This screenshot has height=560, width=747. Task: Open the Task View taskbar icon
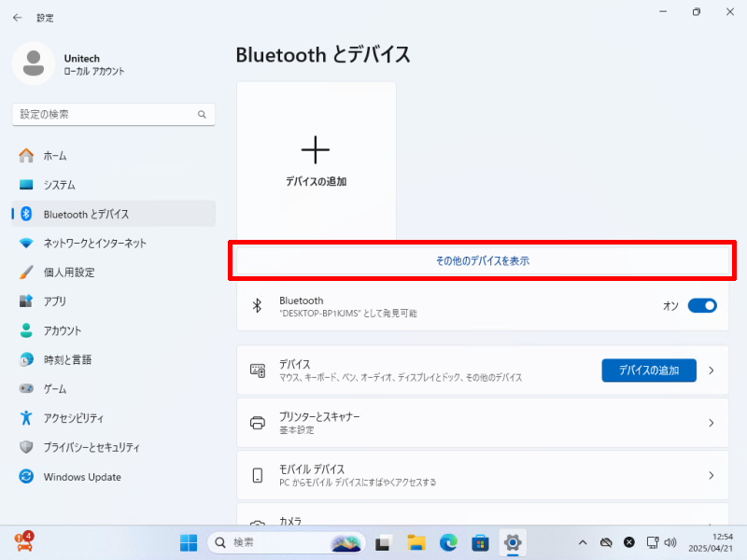tap(384, 542)
